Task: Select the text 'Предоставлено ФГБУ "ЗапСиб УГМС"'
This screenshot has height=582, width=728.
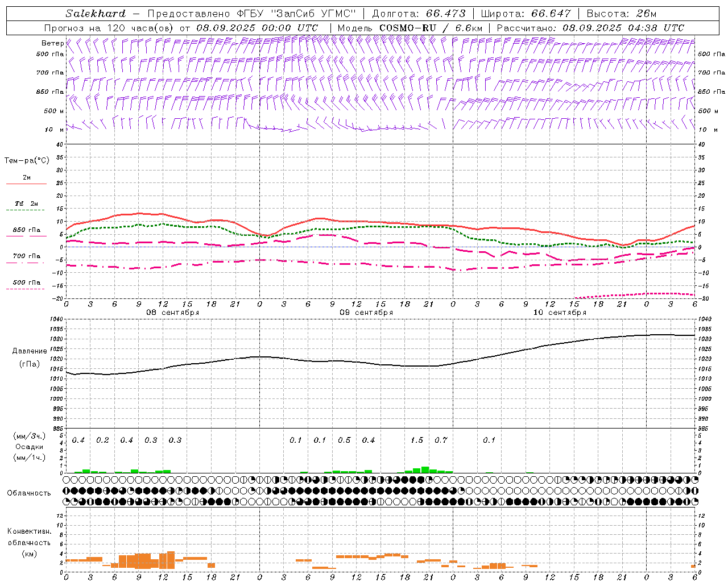Action: coord(251,14)
